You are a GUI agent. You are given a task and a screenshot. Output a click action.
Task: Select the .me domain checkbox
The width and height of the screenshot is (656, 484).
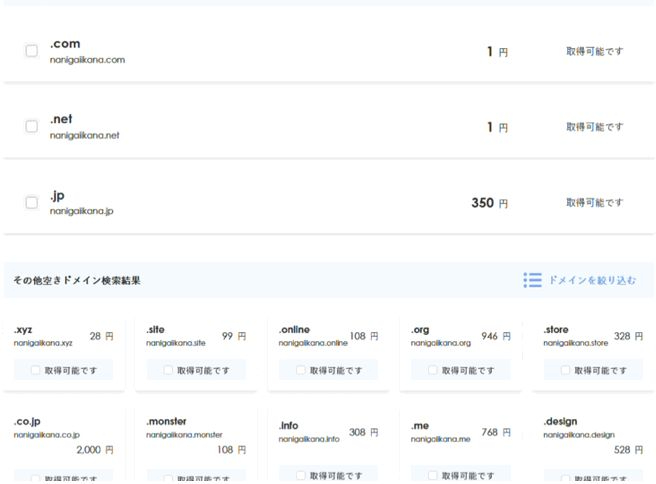pos(433,475)
